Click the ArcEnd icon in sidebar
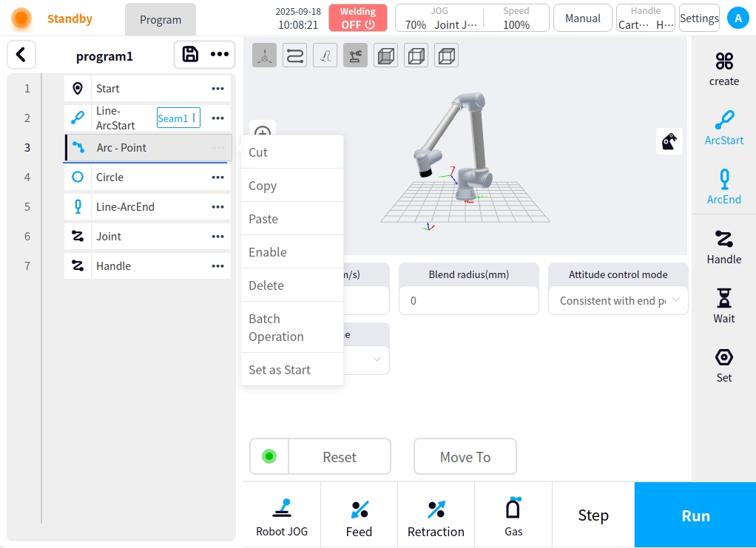 pyautogui.click(x=723, y=186)
